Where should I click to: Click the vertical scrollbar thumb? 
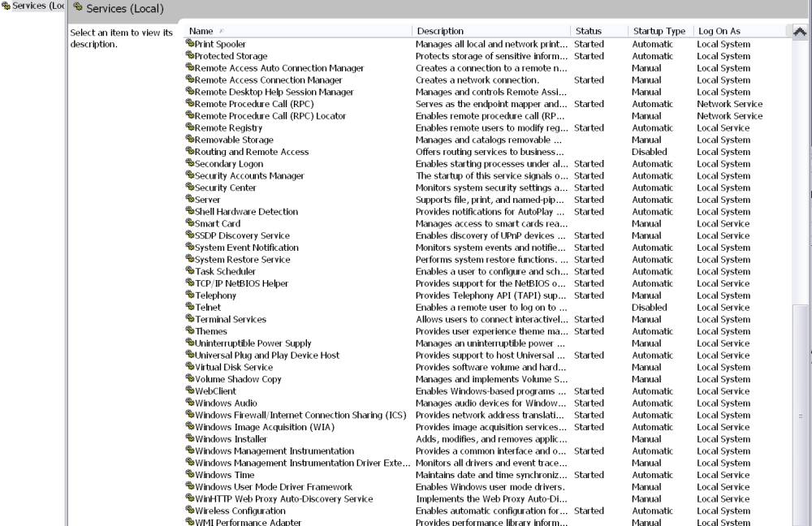(800, 416)
